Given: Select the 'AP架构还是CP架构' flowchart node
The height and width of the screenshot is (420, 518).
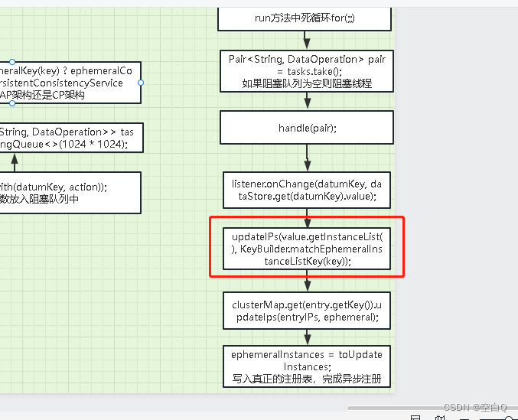Looking at the screenshot, I should pos(70,83).
